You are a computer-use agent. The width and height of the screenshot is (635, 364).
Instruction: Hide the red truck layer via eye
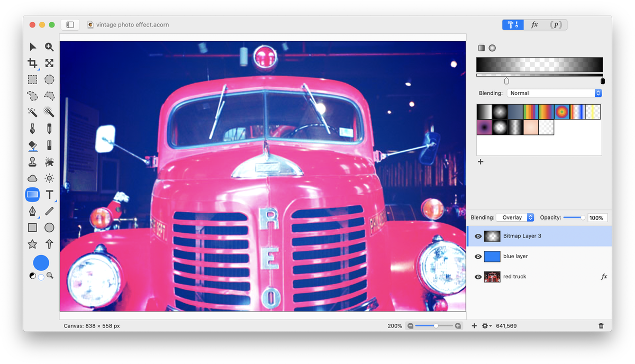tap(478, 277)
